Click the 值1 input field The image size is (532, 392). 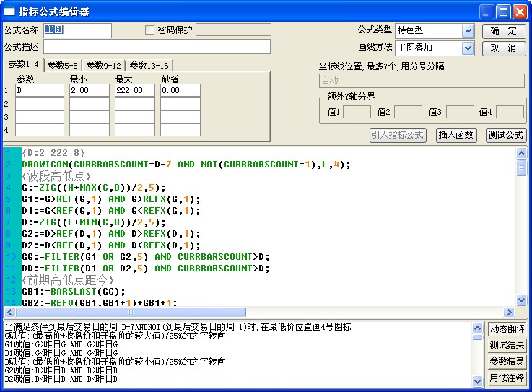pyautogui.click(x=357, y=112)
